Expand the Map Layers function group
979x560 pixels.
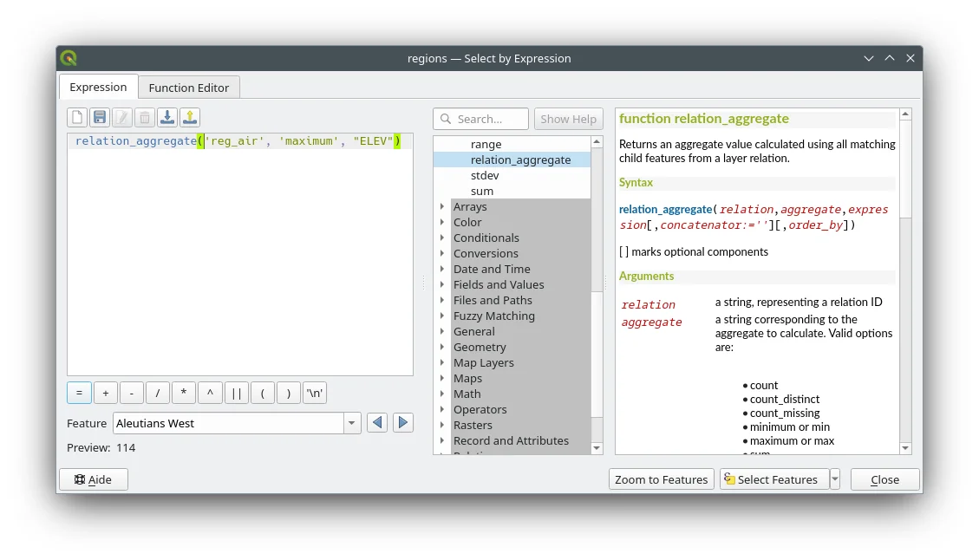click(x=442, y=363)
